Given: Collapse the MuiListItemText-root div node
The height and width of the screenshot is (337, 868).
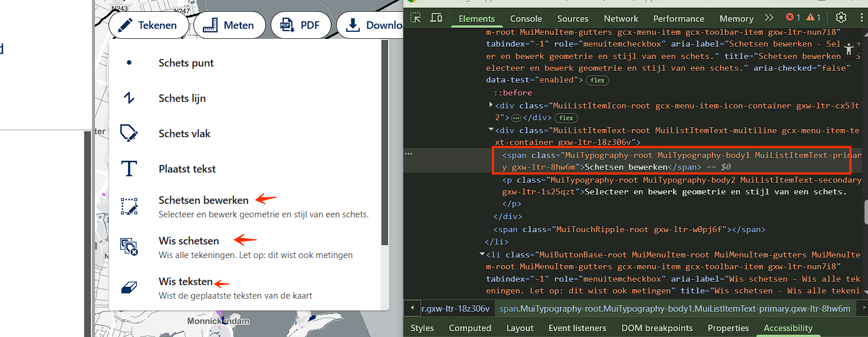Looking at the screenshot, I should pyautogui.click(x=491, y=131).
